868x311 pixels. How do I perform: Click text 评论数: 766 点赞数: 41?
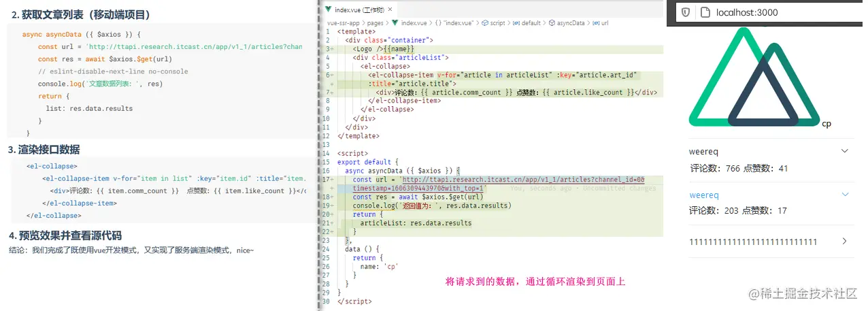click(x=738, y=168)
